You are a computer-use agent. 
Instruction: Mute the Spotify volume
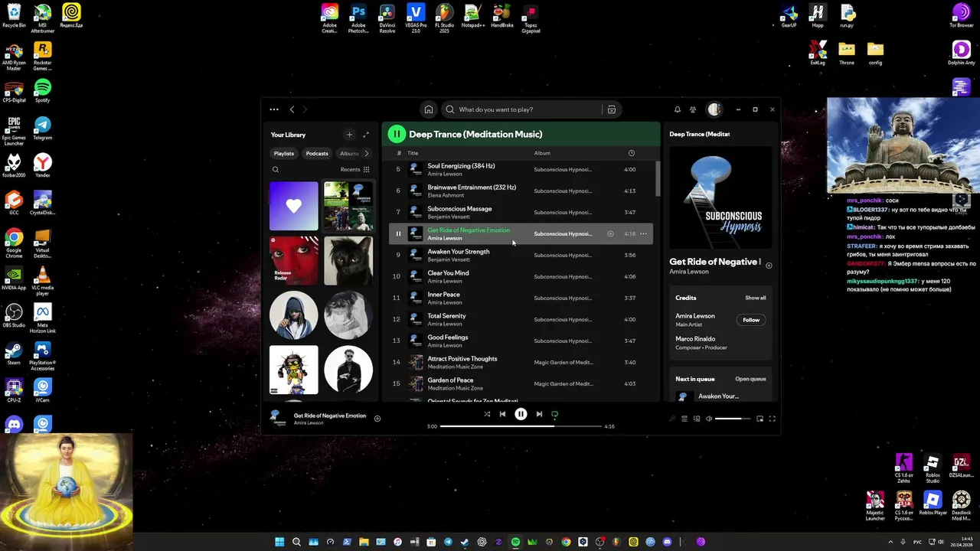708,419
